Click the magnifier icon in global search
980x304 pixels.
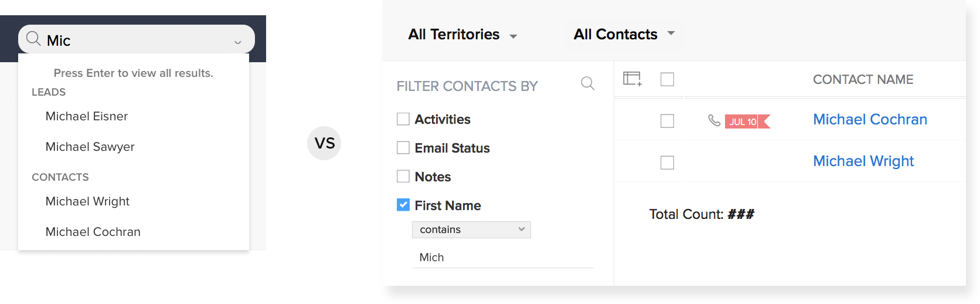point(33,39)
